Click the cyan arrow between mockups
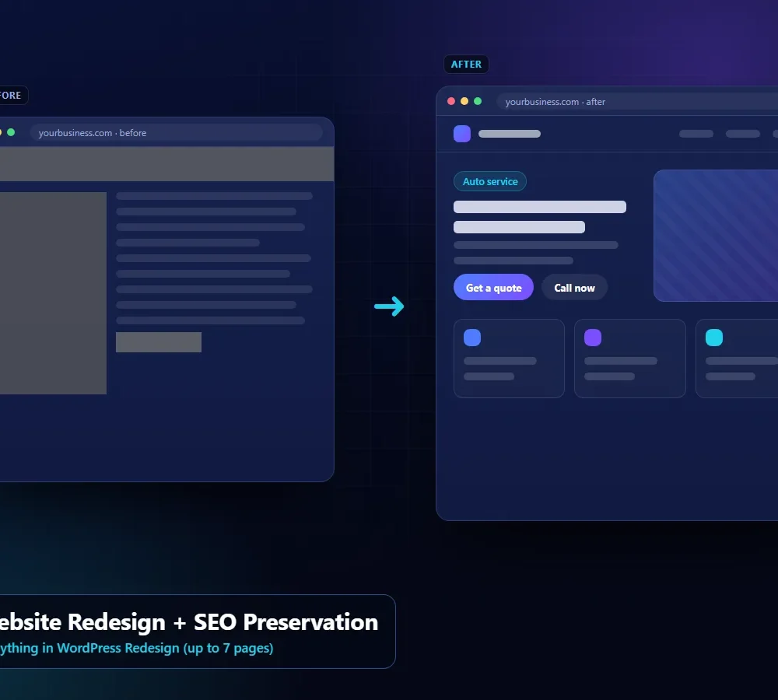This screenshot has width=778, height=700. (x=389, y=306)
